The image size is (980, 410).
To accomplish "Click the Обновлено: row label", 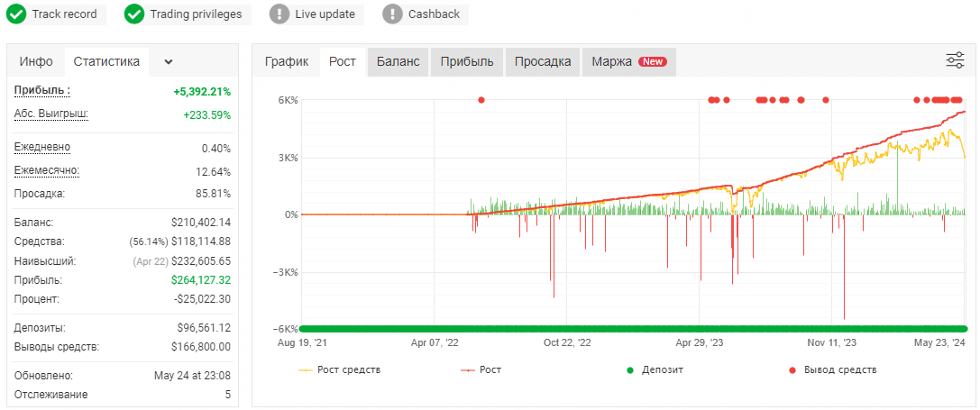I will pyautogui.click(x=43, y=377).
